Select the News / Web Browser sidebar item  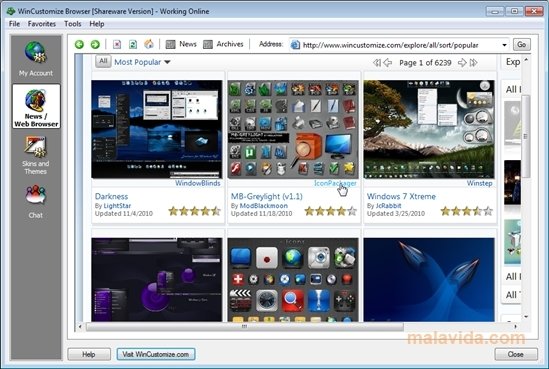point(36,106)
